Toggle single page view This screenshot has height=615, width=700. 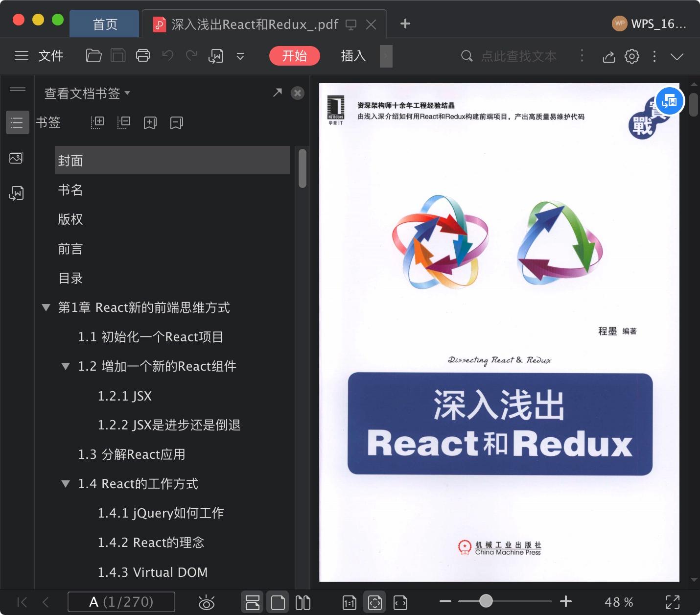(x=278, y=602)
